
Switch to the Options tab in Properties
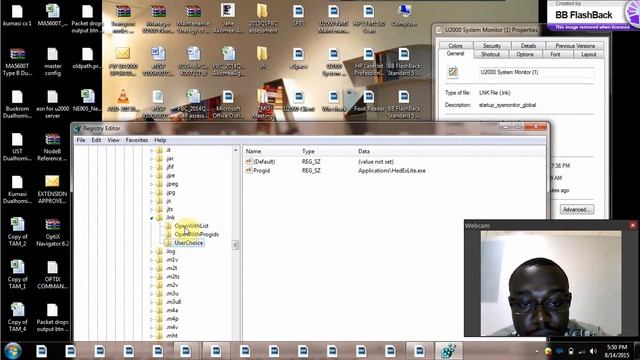tap(524, 54)
